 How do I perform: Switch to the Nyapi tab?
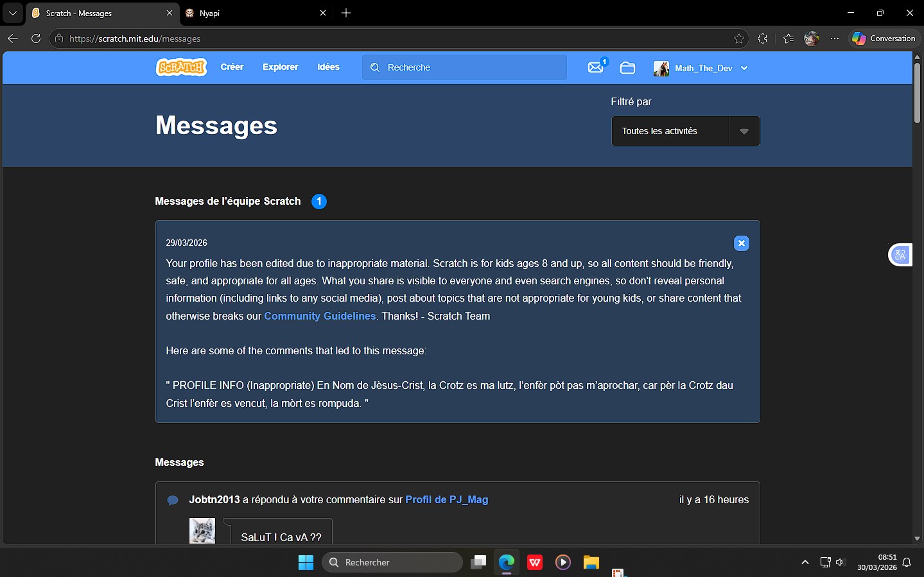point(250,13)
